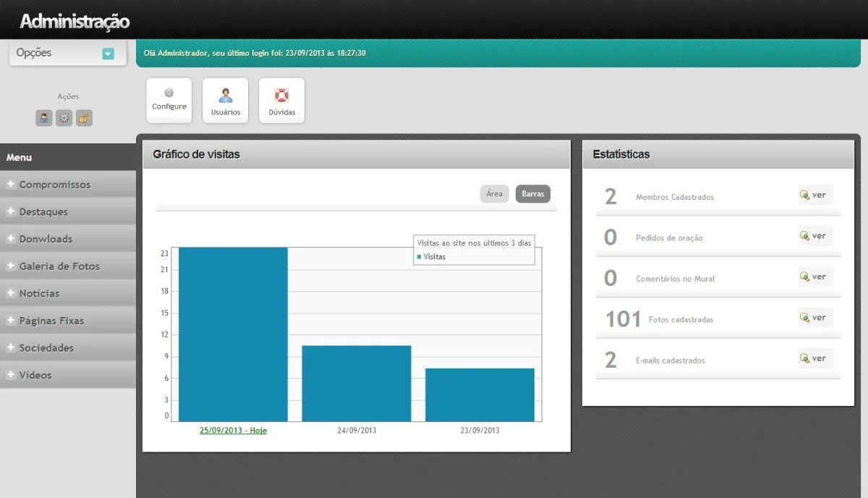Open the Notícias menu item
The height and width of the screenshot is (498, 868).
[x=68, y=293]
